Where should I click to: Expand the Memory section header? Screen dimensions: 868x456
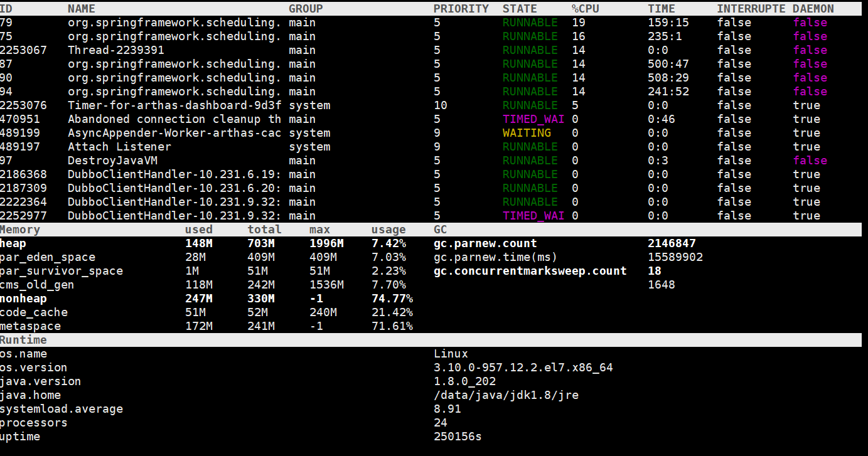point(19,229)
